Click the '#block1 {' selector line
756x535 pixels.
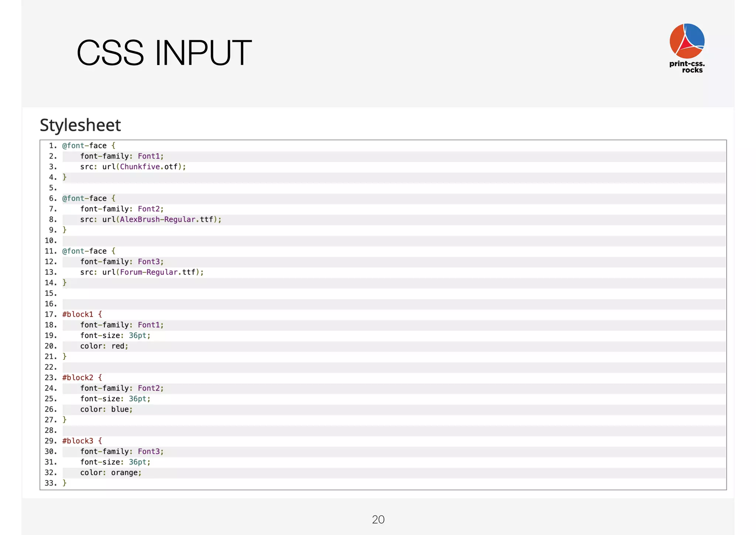click(82, 314)
